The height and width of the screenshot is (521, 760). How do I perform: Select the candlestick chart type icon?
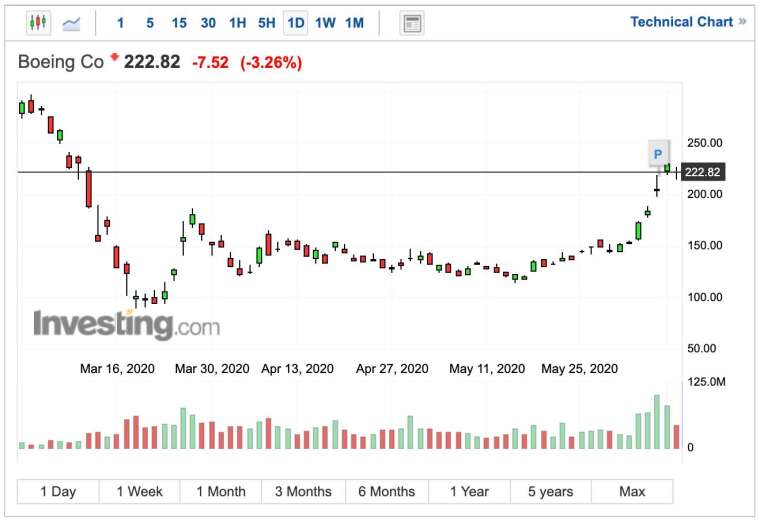click(38, 22)
